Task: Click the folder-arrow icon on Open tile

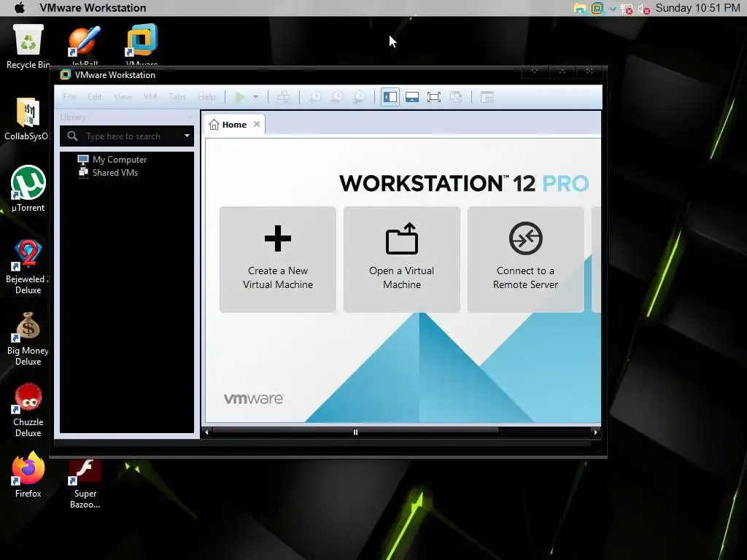Action: [x=402, y=238]
